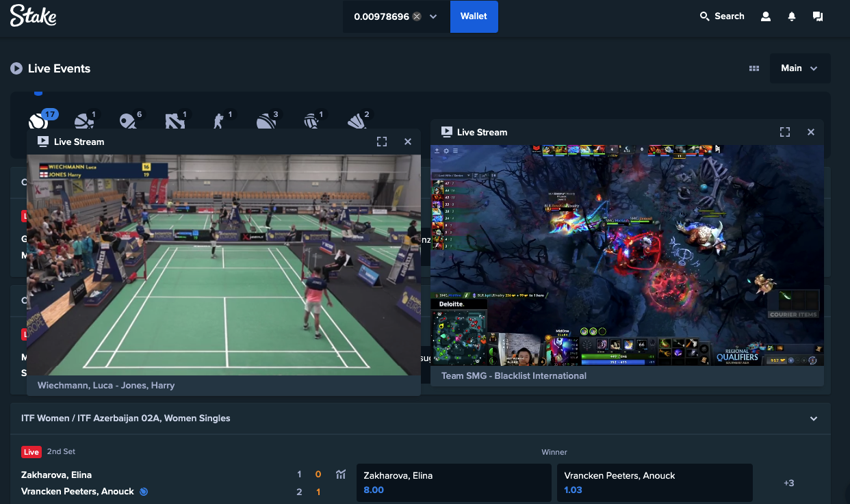Screen dimensions: 850x504
Task: Close the badminton Live Stream window
Action: coord(408,142)
